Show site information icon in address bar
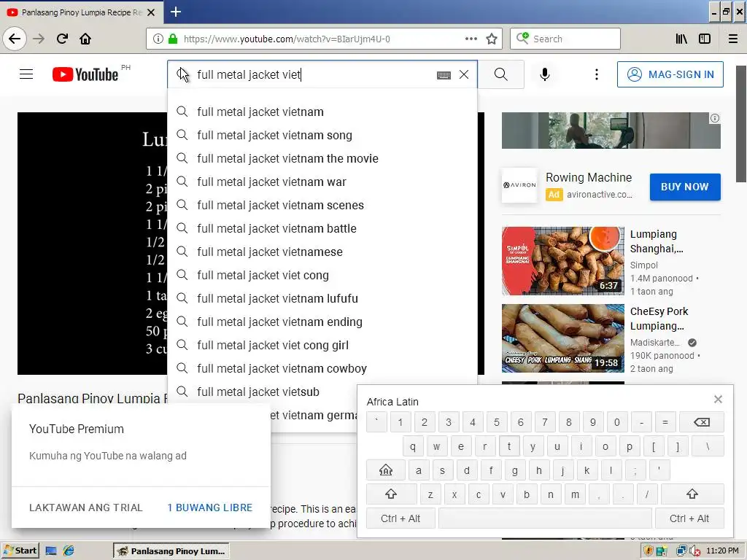This screenshot has width=747, height=560. pos(158,39)
